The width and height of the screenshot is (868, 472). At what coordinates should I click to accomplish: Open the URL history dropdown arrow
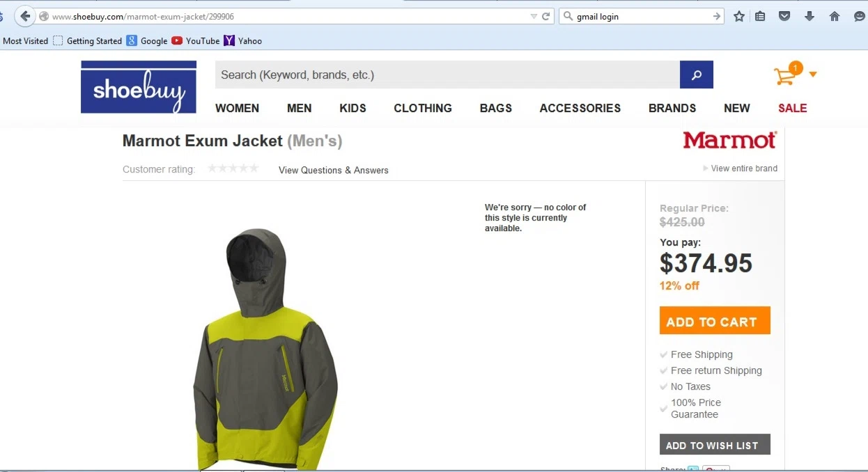pyautogui.click(x=534, y=17)
